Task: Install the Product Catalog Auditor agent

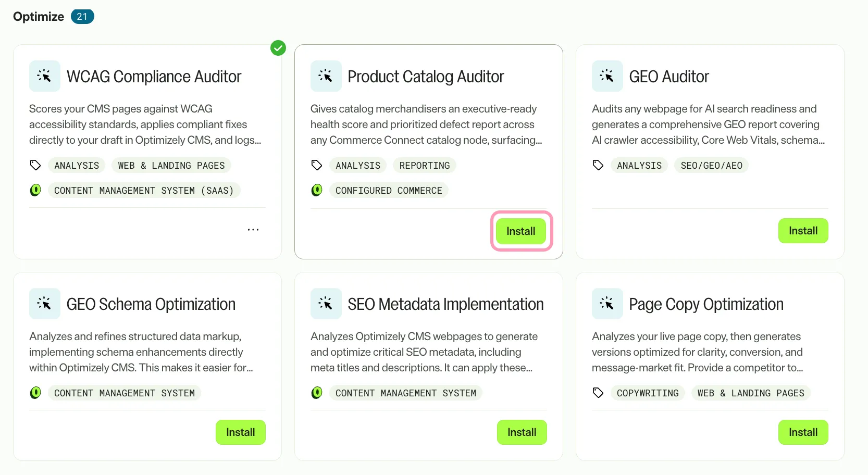Action: tap(521, 231)
